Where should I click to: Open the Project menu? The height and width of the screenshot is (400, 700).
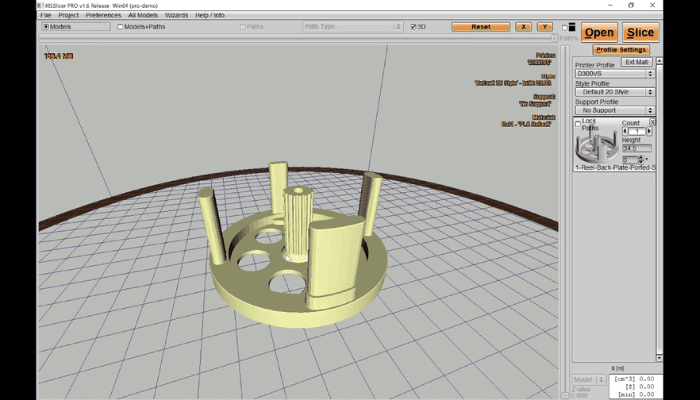(x=68, y=15)
